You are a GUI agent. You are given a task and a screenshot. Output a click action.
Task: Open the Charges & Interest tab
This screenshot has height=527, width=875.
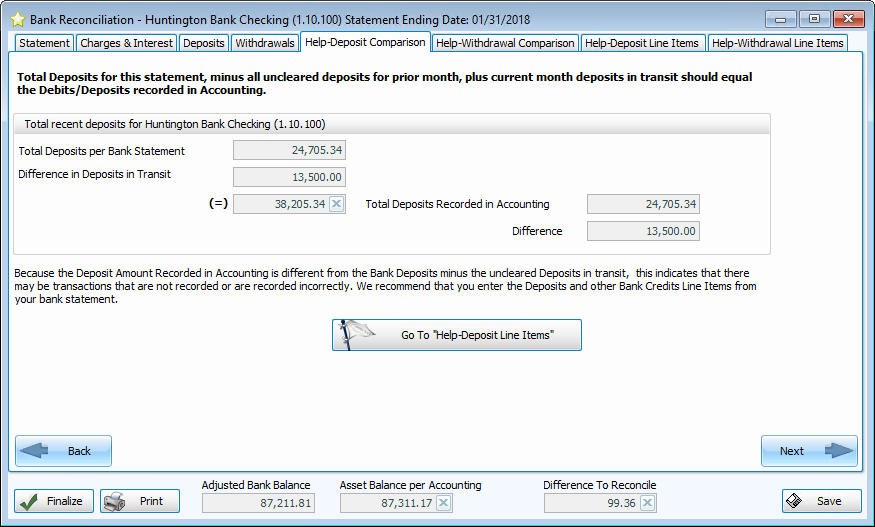126,43
